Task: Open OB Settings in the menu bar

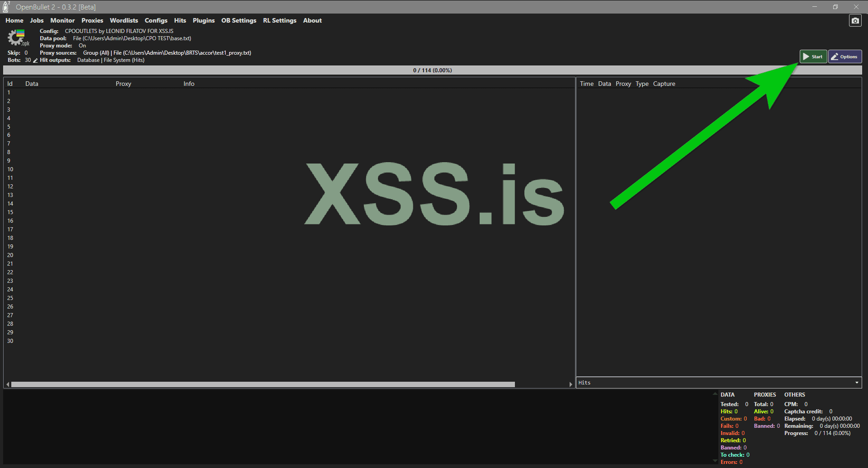Action: (239, 20)
